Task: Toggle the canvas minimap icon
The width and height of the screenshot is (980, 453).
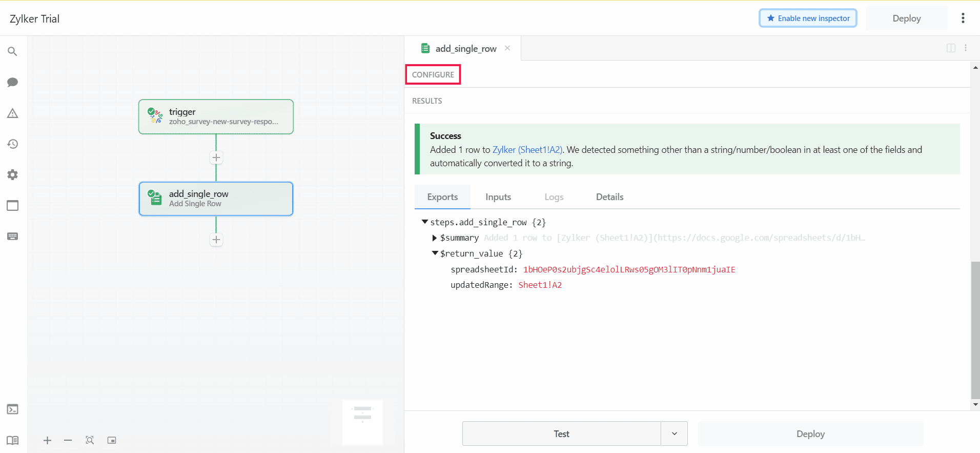Action: (x=112, y=440)
